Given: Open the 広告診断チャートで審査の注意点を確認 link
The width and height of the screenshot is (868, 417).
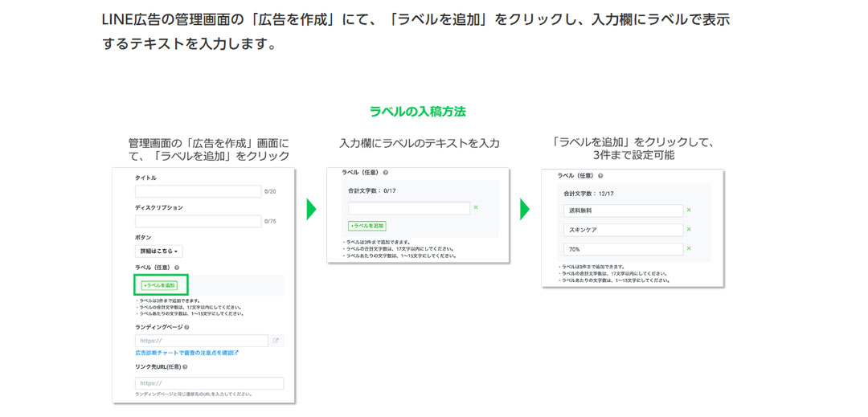Looking at the screenshot, I should coord(186,352).
